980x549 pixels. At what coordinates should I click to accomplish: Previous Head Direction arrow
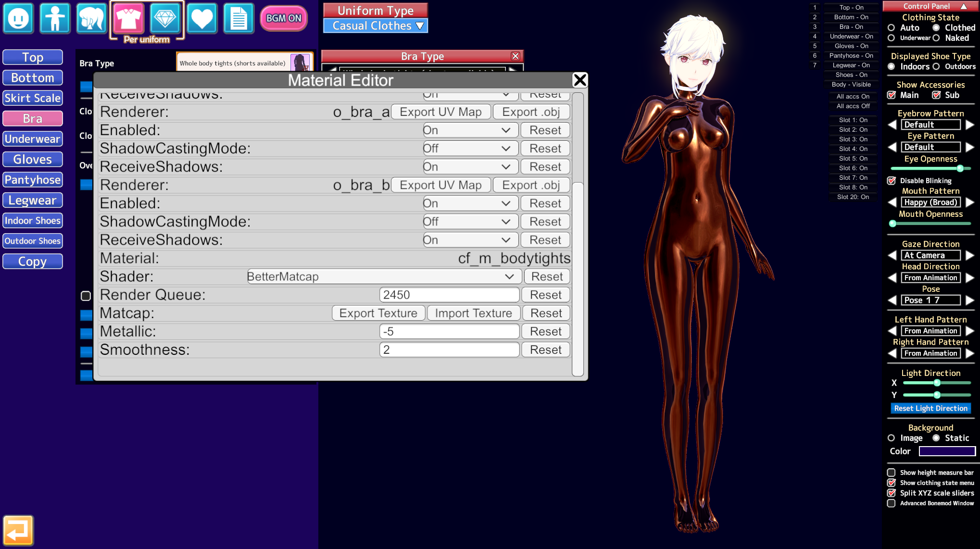tap(892, 278)
